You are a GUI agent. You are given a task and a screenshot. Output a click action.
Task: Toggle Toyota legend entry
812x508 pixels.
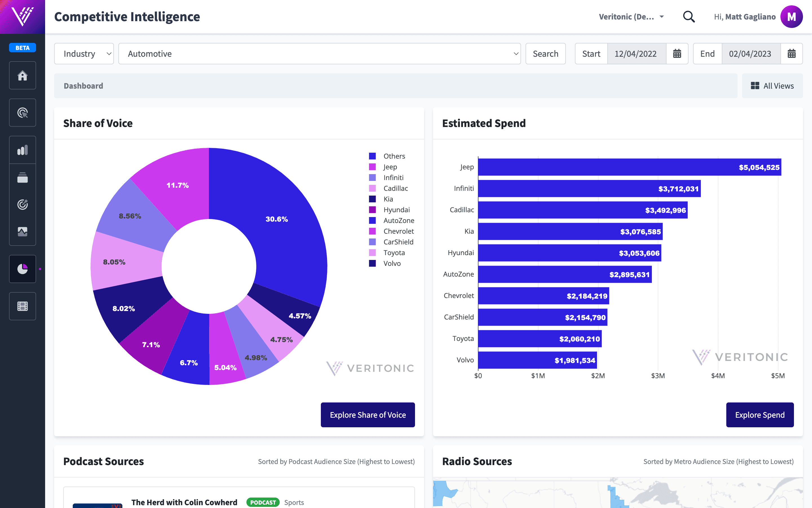387,253
